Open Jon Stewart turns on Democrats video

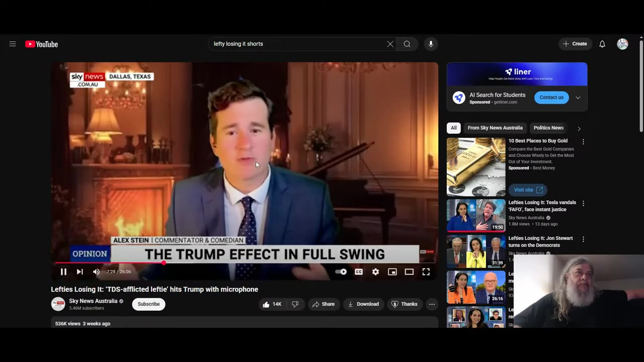[x=540, y=242]
